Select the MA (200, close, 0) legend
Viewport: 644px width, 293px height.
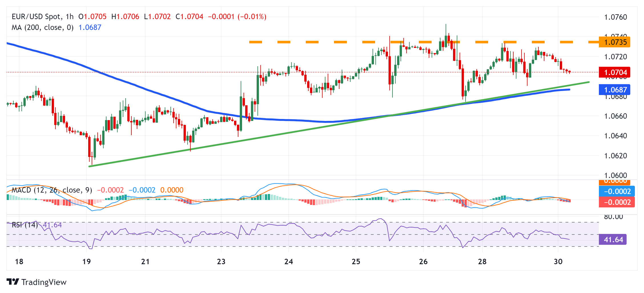tap(42, 27)
